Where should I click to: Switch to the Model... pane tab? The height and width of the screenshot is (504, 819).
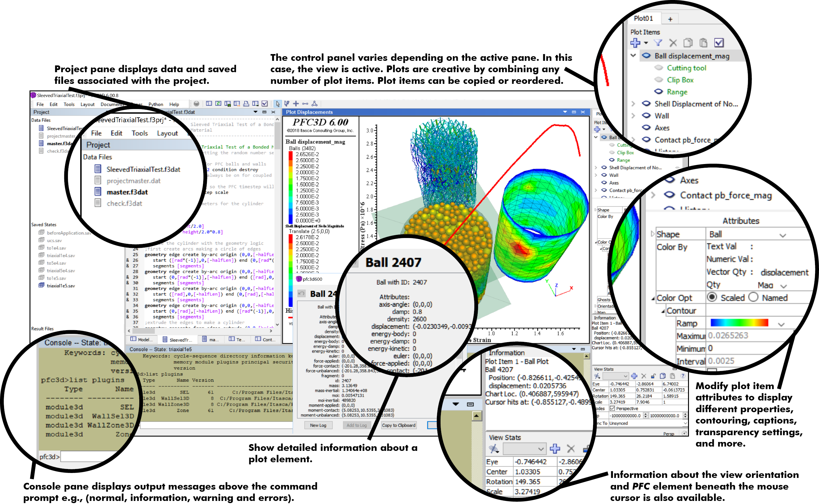142,339
